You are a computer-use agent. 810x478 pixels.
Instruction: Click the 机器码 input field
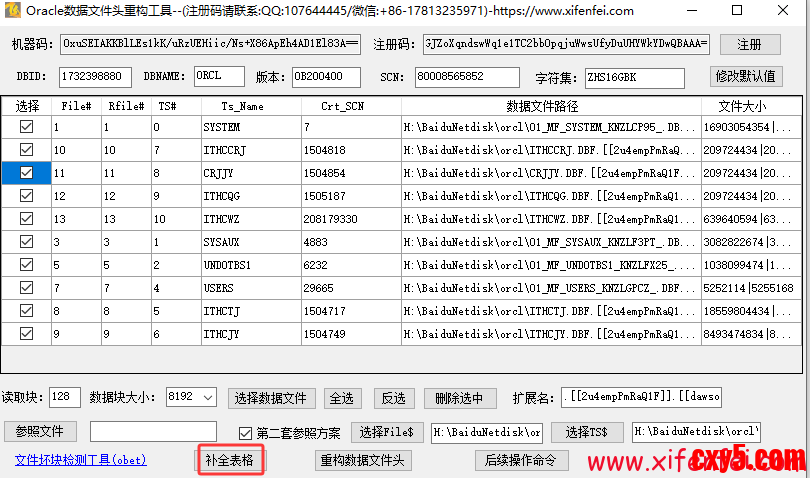210,44
